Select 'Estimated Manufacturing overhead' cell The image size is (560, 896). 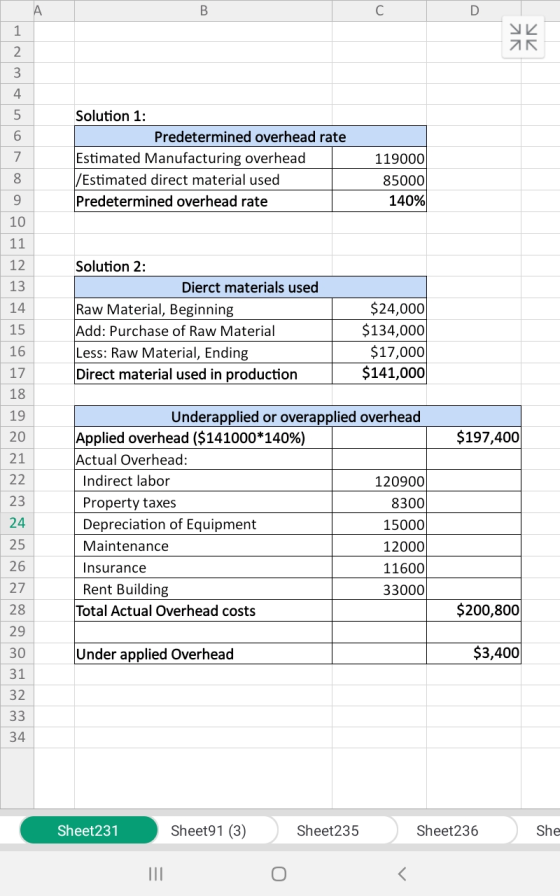203,158
